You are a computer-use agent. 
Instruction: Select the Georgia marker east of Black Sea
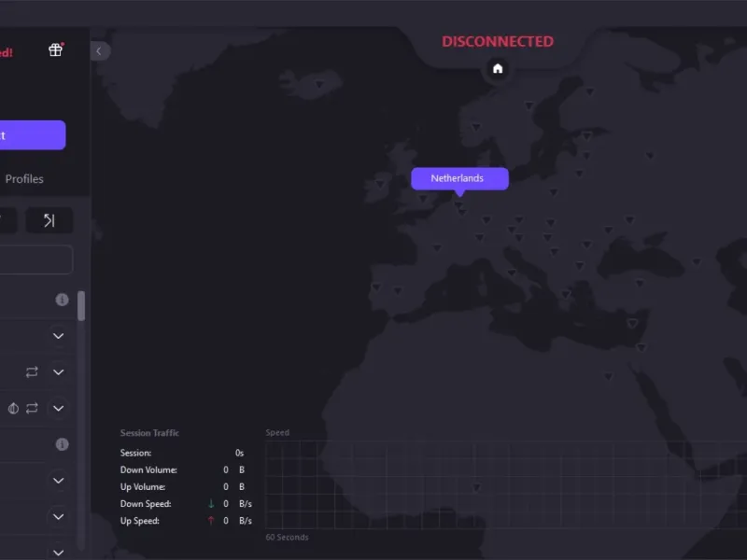[x=697, y=262]
